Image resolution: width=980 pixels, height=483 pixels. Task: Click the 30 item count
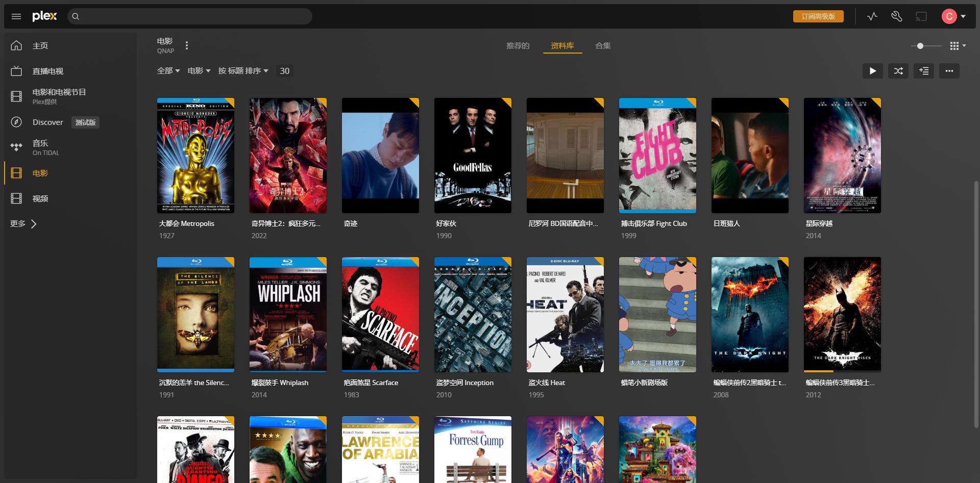(x=284, y=71)
